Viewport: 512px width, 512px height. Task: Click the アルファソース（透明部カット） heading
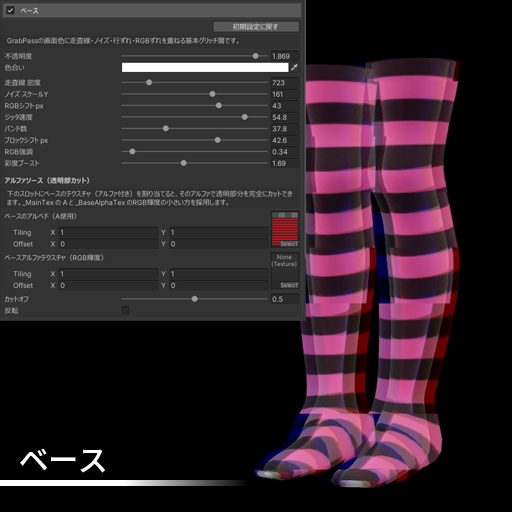[47, 181]
